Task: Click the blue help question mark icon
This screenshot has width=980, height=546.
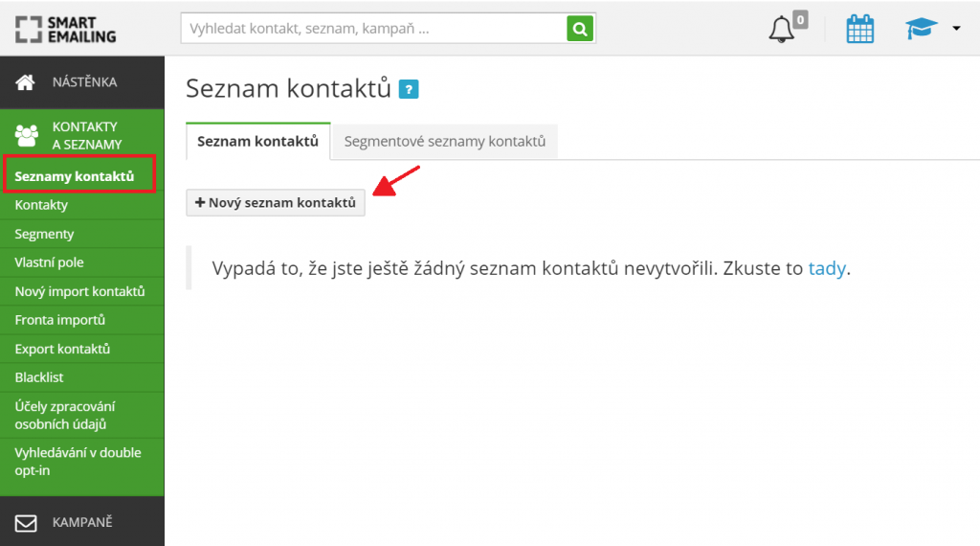Action: pyautogui.click(x=410, y=90)
